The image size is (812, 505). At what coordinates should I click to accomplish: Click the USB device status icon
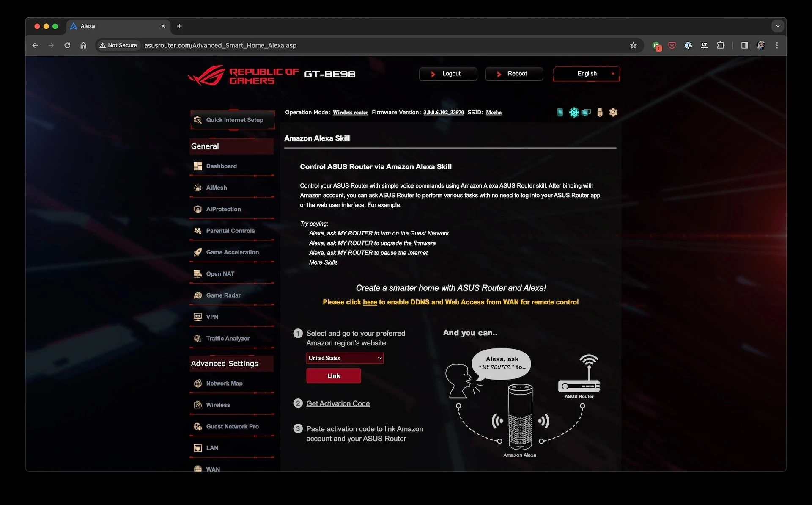[600, 112]
